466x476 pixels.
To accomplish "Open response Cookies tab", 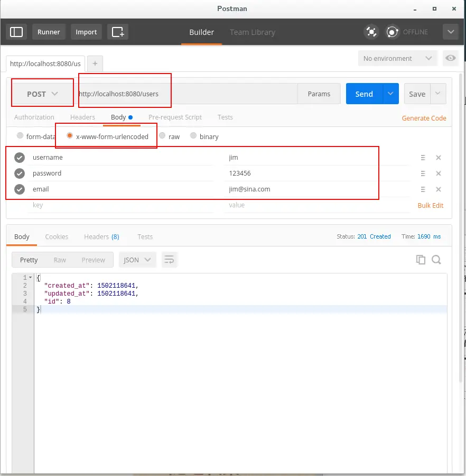I will click(57, 237).
